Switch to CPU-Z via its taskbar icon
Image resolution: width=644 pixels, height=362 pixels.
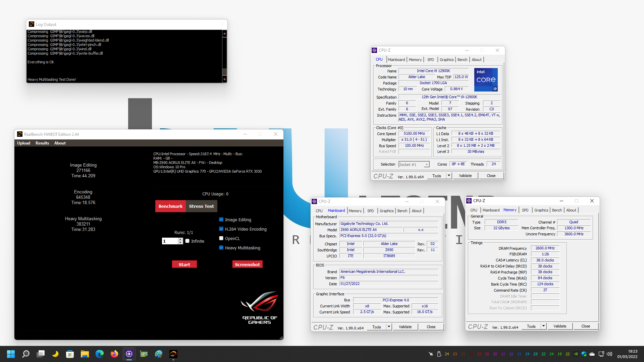tap(129, 354)
